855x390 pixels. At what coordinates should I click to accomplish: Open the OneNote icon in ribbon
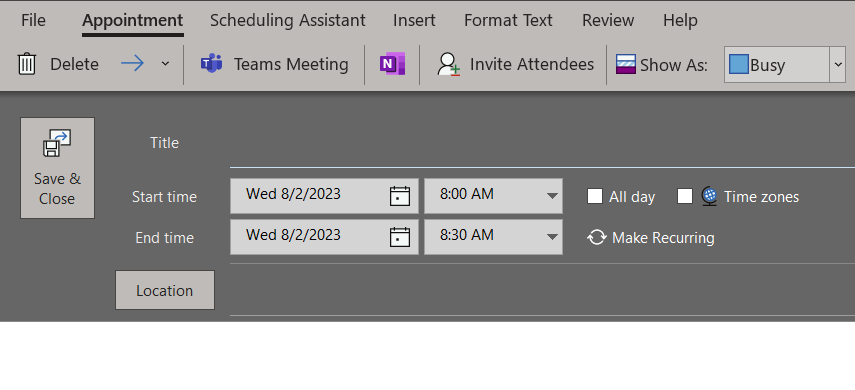click(393, 64)
